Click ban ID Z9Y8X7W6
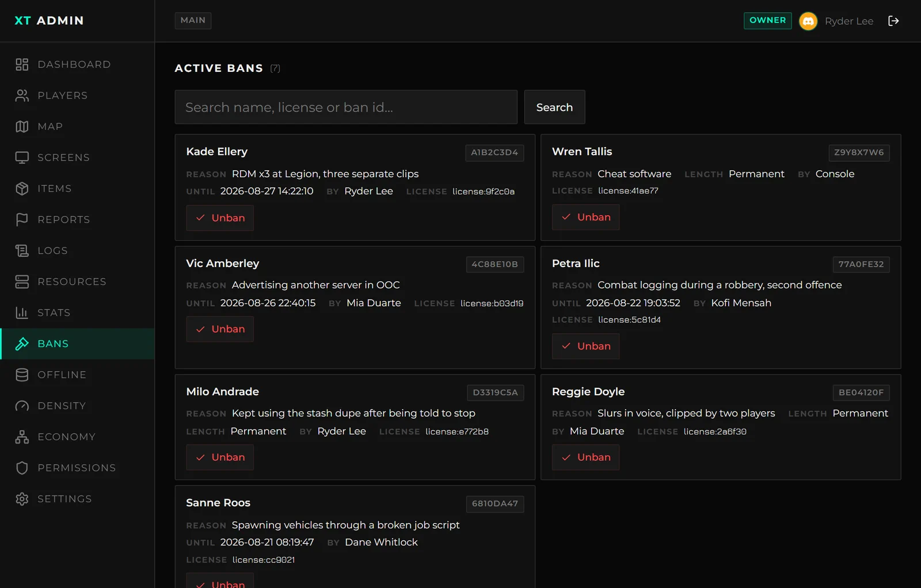Viewport: 921px width, 588px height. (x=859, y=152)
